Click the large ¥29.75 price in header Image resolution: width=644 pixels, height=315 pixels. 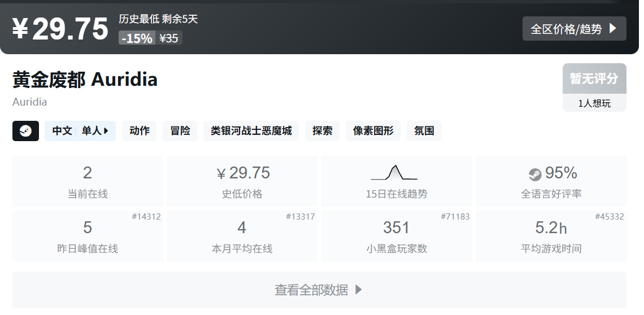(60, 29)
